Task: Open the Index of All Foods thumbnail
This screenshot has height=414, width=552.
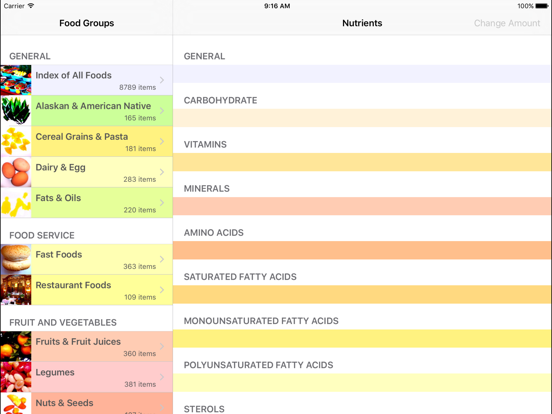Action: point(16,80)
